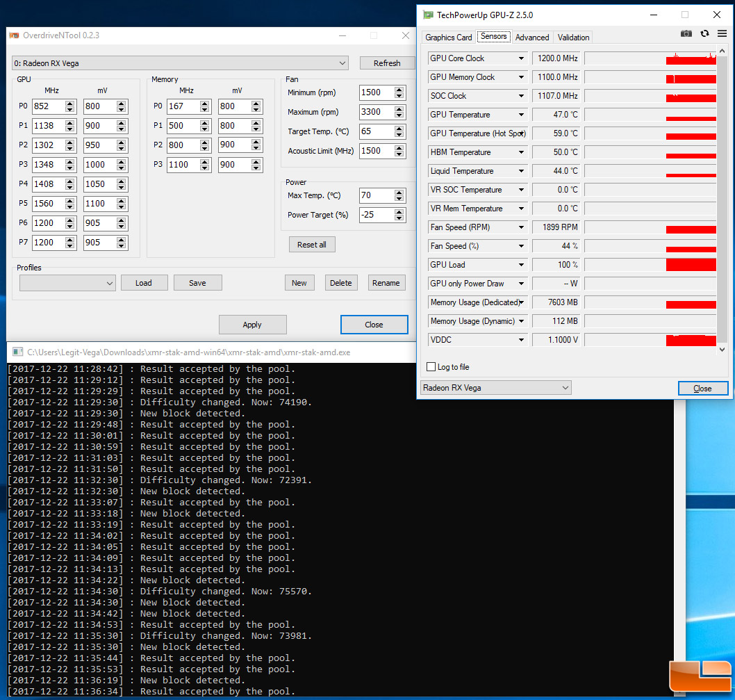Increase the Fan Minimum (rpm) stepper
The width and height of the screenshot is (735, 700).
[399, 89]
